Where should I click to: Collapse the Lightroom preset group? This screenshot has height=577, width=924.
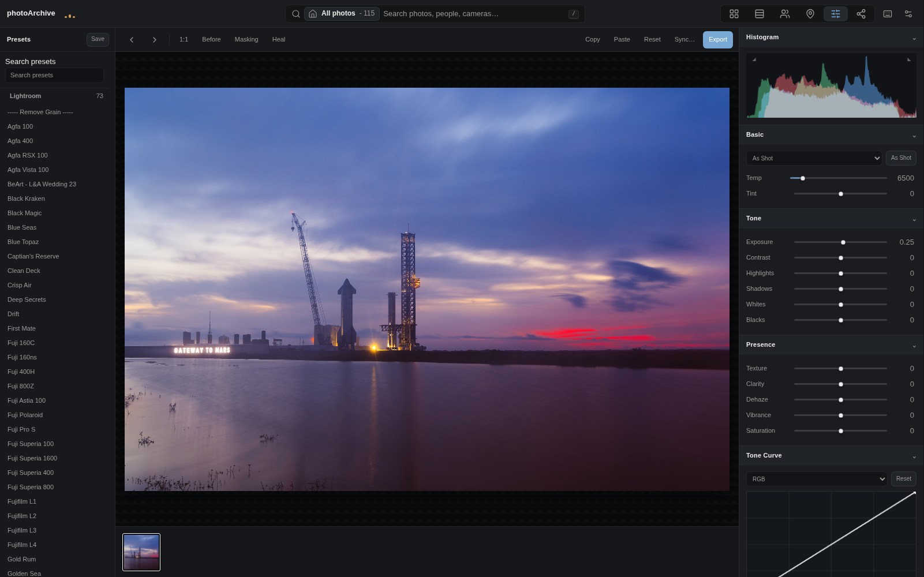pos(57,96)
